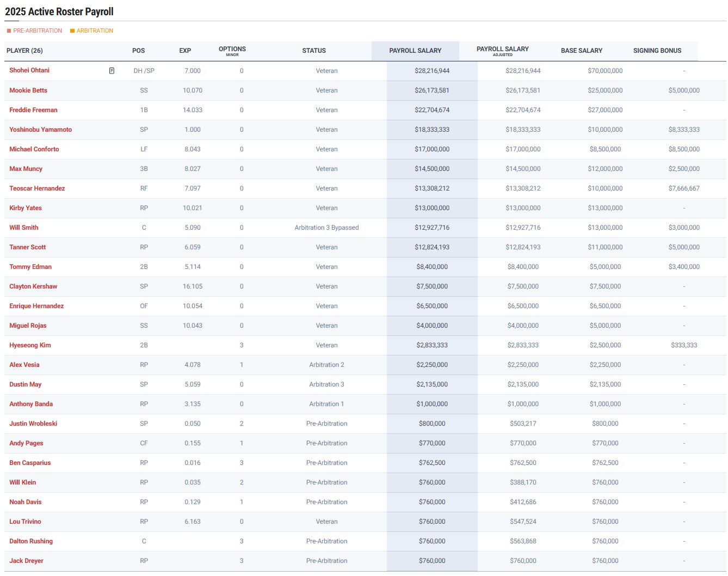Select Hyeseong Kim's $333,333 signing bonus
728x576 pixels.
click(x=684, y=345)
